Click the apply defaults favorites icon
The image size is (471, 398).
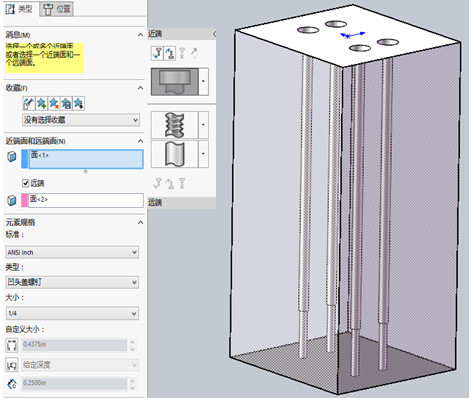click(x=29, y=103)
